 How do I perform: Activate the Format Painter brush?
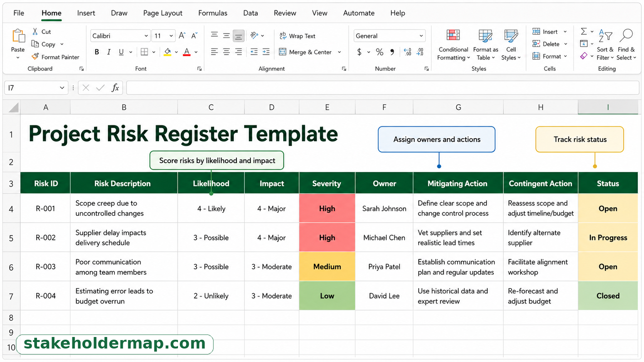[x=35, y=57]
